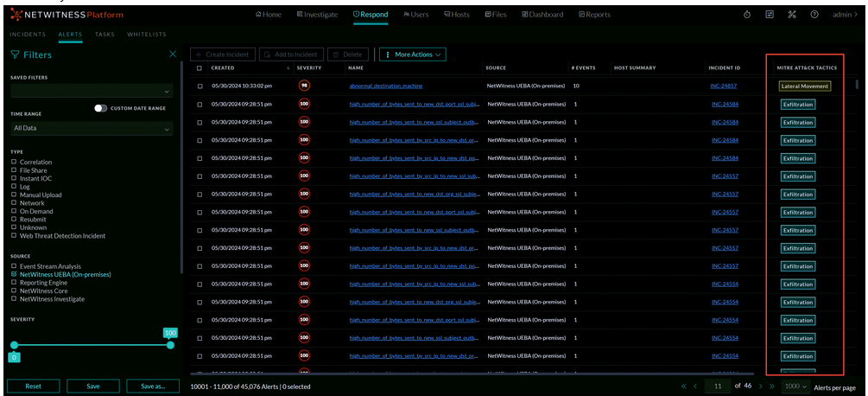Tick the select-all checkbox in table header
Screen dimensions: 868x396
coord(200,68)
